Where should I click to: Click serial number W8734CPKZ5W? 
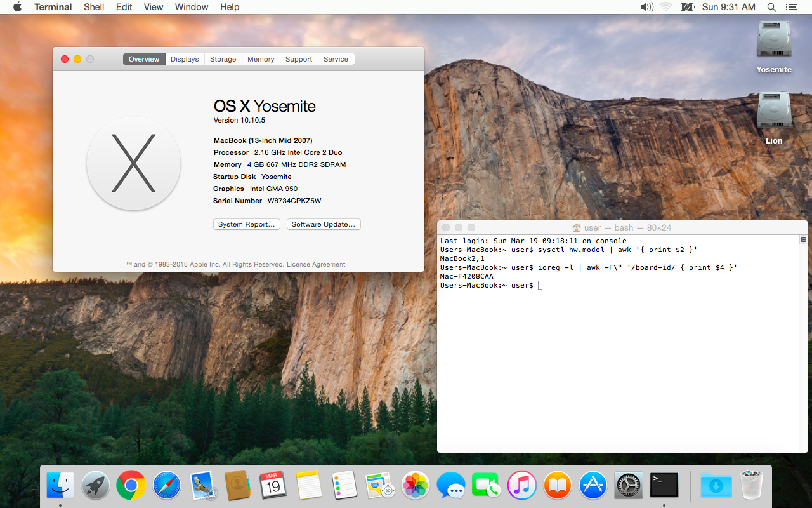click(x=294, y=201)
